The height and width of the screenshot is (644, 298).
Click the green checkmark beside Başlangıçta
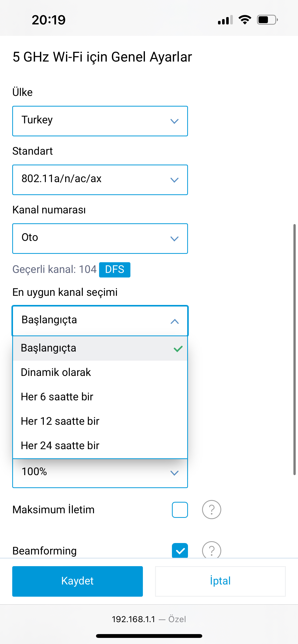click(178, 348)
